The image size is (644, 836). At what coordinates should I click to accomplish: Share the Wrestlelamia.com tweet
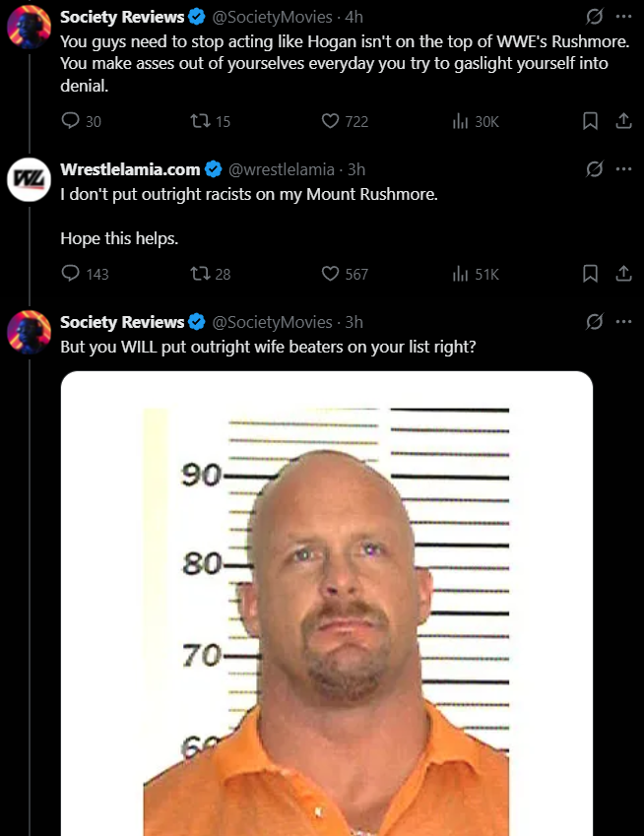tap(622, 273)
